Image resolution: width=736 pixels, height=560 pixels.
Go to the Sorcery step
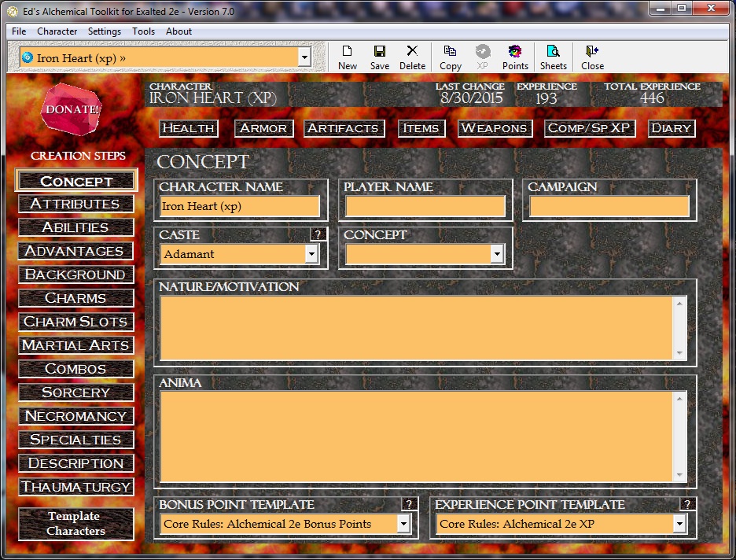click(x=76, y=392)
